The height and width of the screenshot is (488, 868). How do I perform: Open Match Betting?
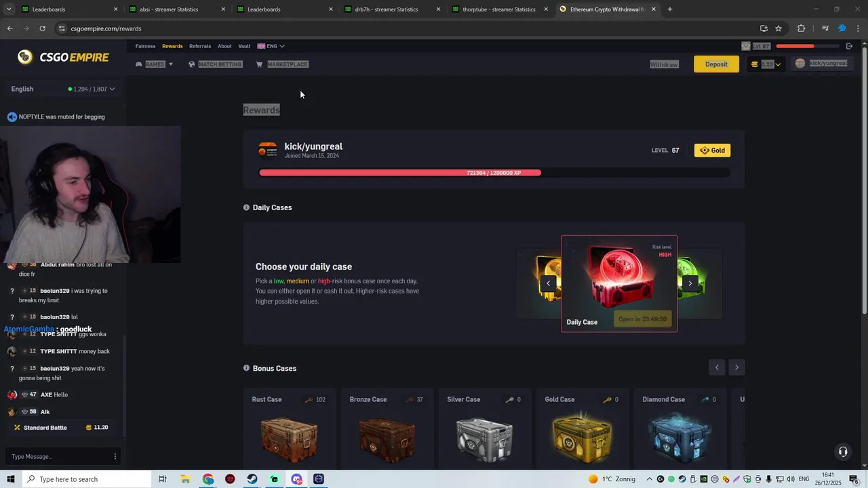click(x=215, y=64)
